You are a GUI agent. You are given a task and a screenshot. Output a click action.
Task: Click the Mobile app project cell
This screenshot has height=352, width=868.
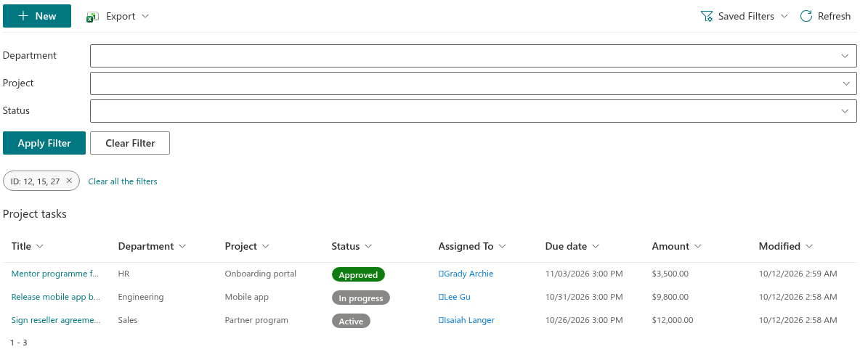247,297
